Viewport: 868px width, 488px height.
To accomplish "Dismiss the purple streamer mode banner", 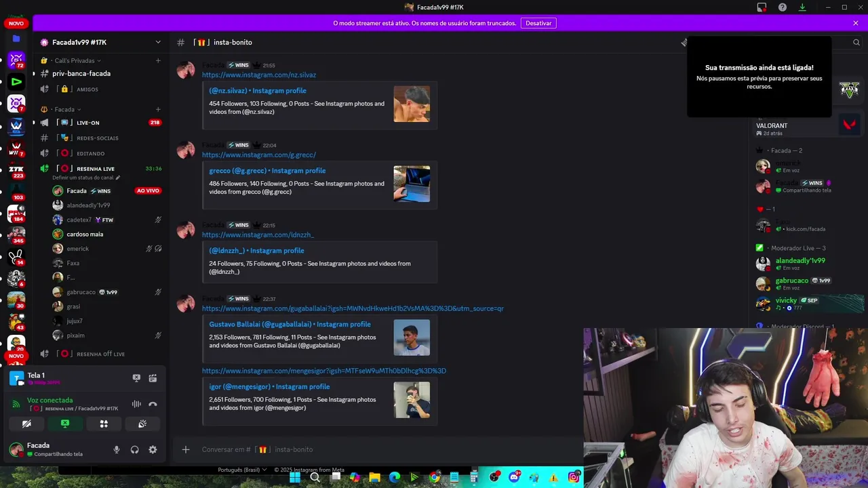I will (856, 23).
